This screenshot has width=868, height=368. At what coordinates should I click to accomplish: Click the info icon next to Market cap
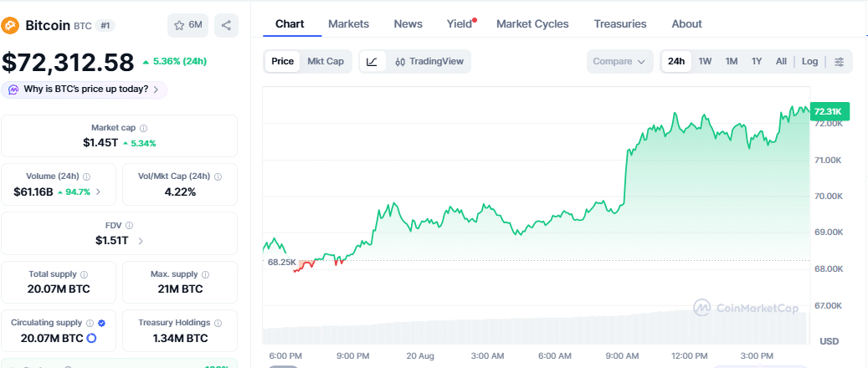(143, 128)
